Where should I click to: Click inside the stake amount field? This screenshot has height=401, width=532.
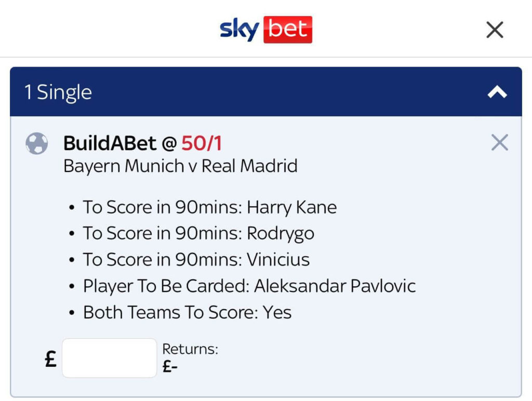[x=109, y=357]
